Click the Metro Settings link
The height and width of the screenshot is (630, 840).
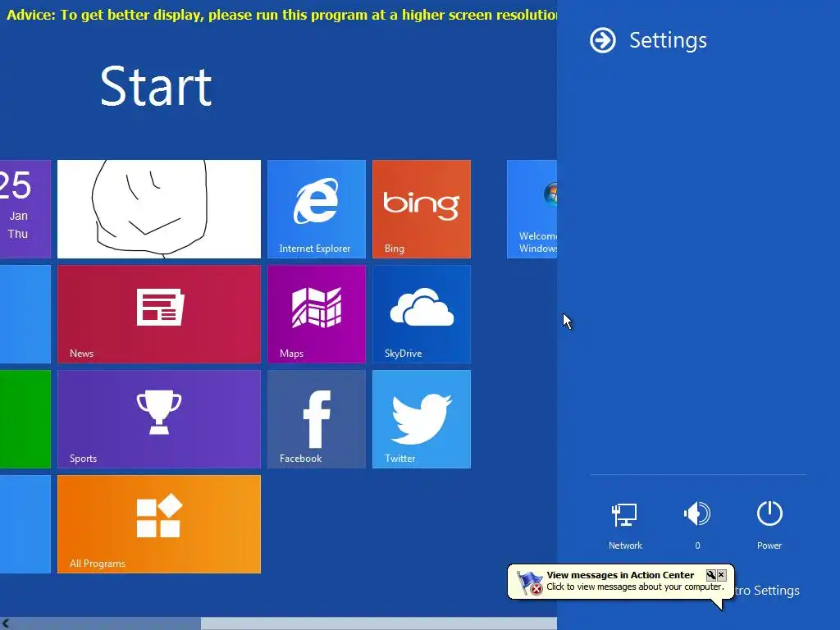tap(767, 591)
